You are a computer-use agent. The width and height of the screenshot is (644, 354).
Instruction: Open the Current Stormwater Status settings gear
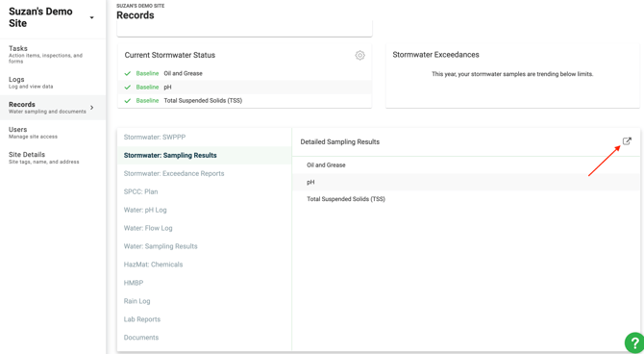coord(359,55)
